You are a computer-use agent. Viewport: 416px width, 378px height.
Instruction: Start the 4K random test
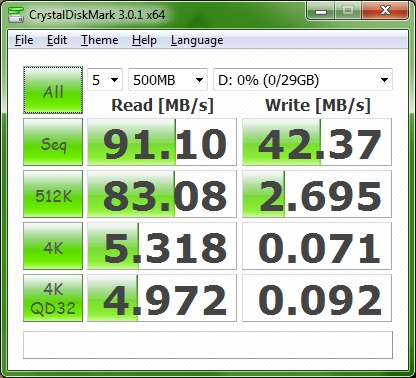click(53, 246)
